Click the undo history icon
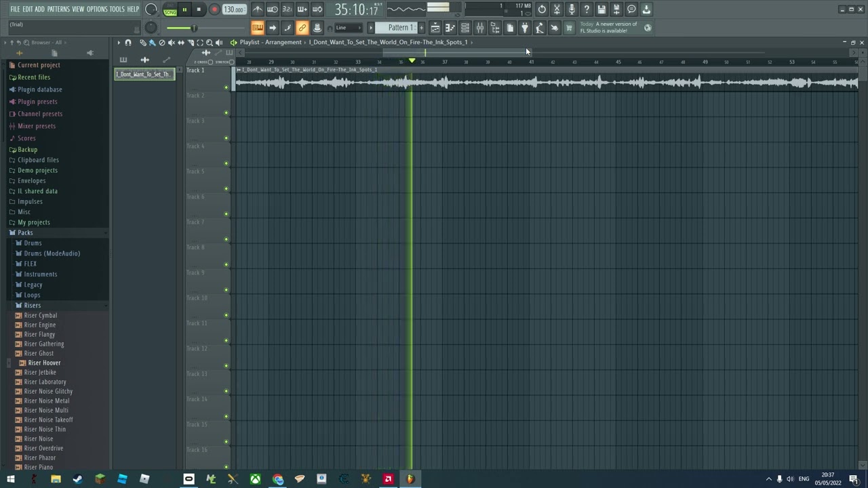 (x=542, y=9)
